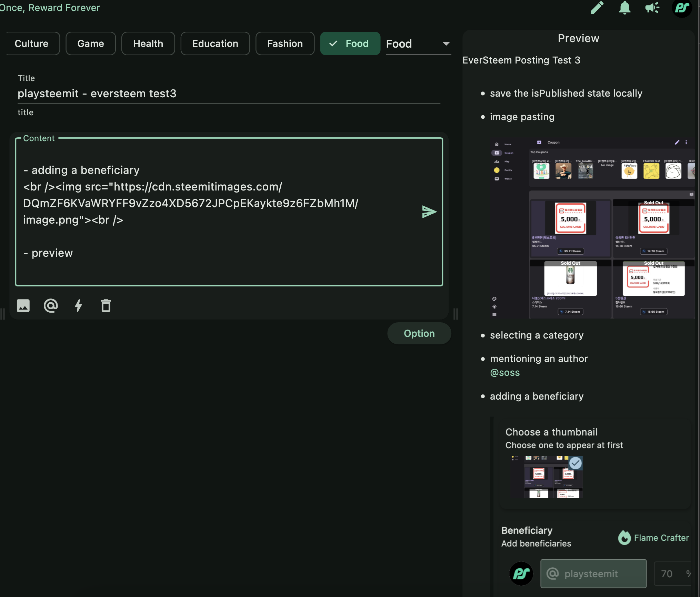The width and height of the screenshot is (700, 597).
Task: Open the playsteemit profile avatar
Action: coord(682,8)
